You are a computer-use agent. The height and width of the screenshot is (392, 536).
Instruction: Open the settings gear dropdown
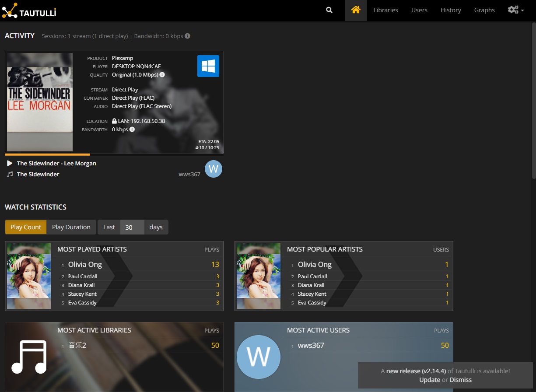[515, 10]
